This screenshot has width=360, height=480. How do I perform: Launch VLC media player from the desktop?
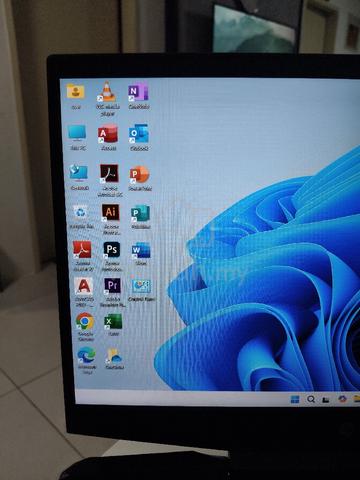[107, 92]
